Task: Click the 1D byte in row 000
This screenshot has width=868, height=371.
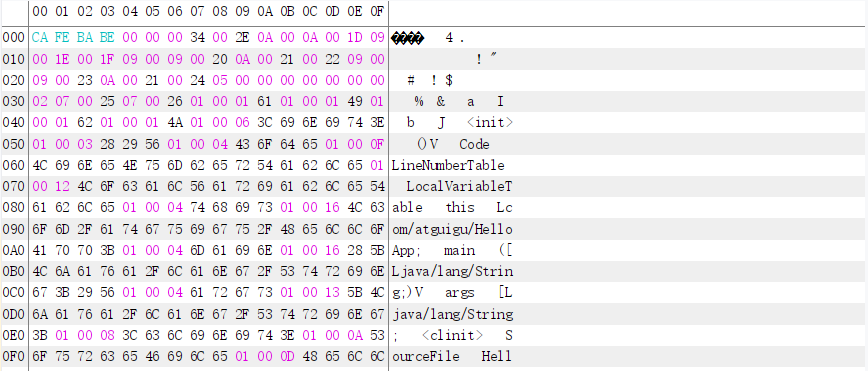Action: 354,38
